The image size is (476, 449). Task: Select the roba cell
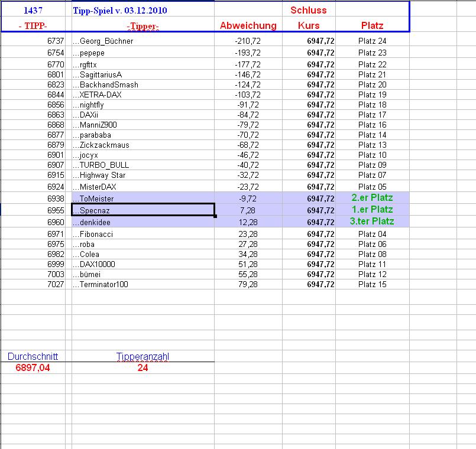pos(143,244)
